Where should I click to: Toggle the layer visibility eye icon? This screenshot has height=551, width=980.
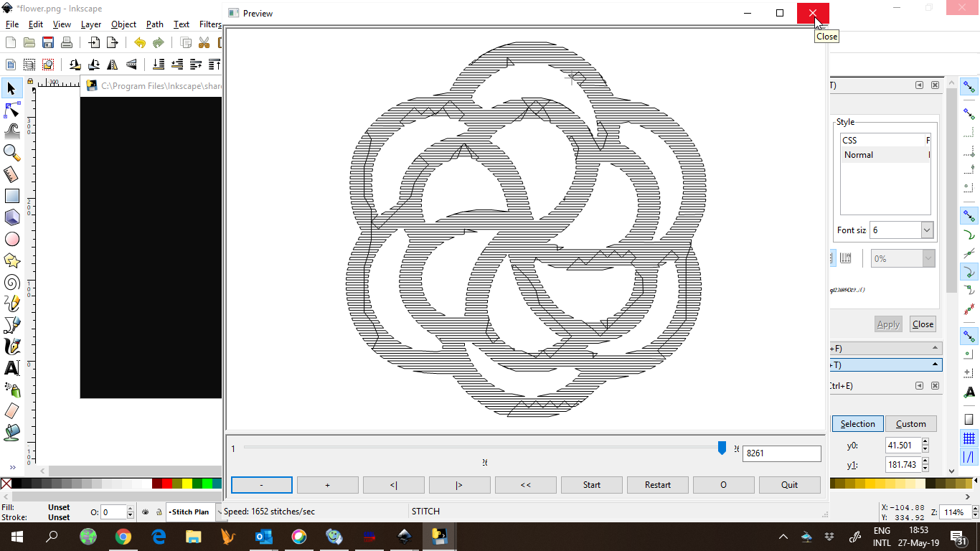[145, 512]
